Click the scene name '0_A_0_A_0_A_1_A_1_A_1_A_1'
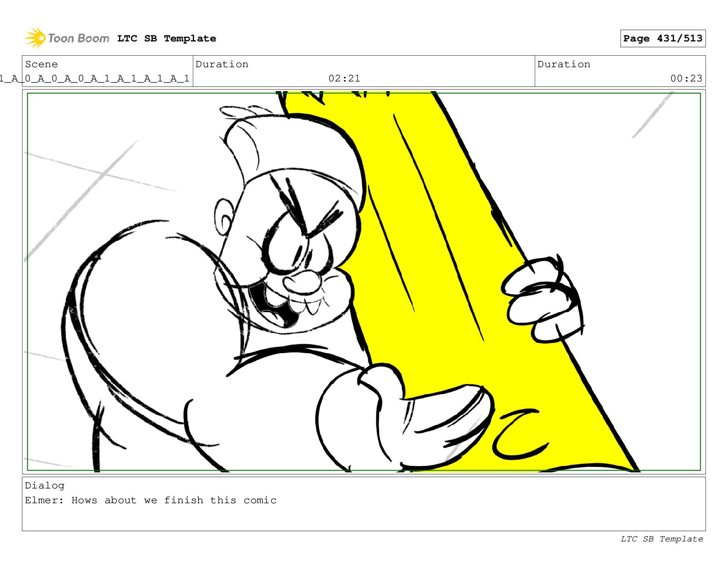Screen dimensions: 728x564 point(107,79)
